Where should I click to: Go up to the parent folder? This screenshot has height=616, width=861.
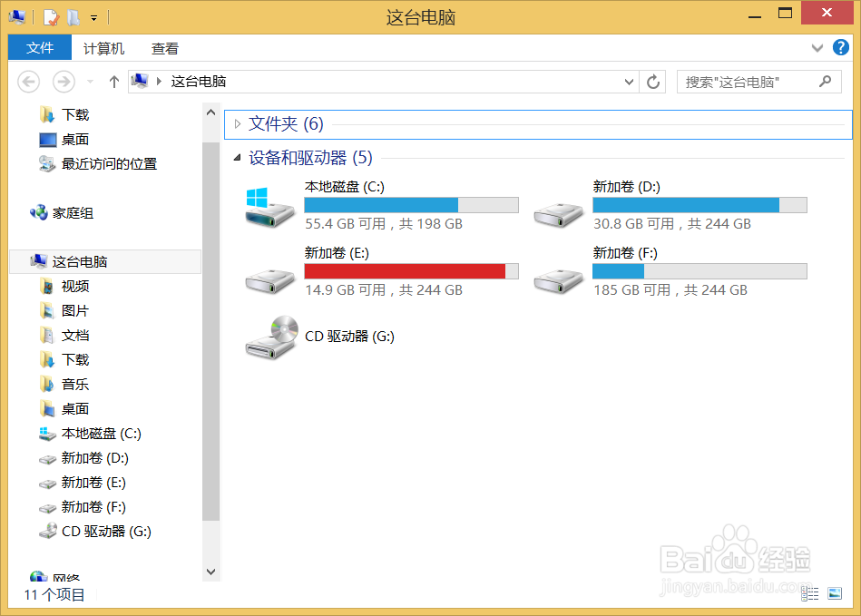pos(113,81)
